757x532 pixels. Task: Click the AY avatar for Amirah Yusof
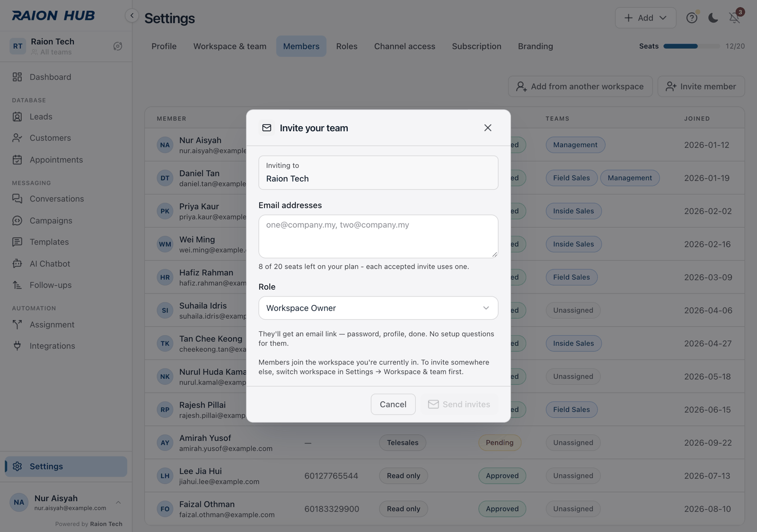click(165, 443)
